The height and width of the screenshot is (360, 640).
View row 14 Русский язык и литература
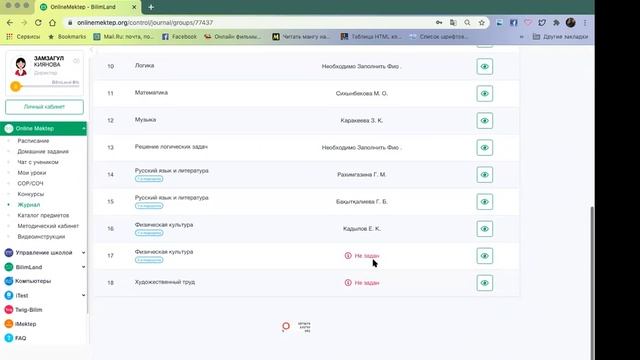(x=484, y=175)
